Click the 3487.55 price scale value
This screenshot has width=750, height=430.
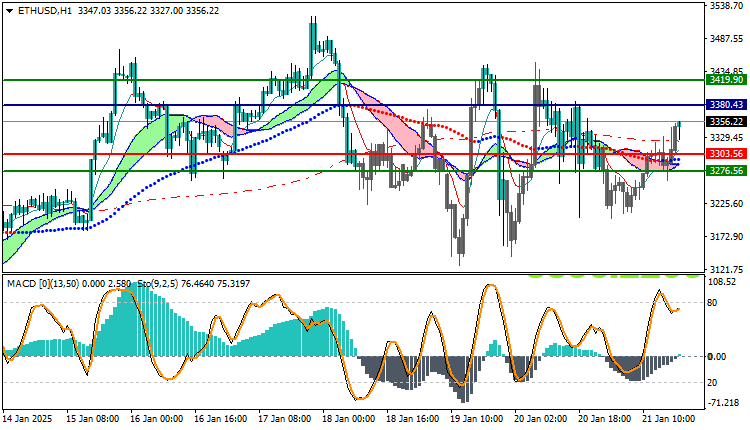click(726, 39)
